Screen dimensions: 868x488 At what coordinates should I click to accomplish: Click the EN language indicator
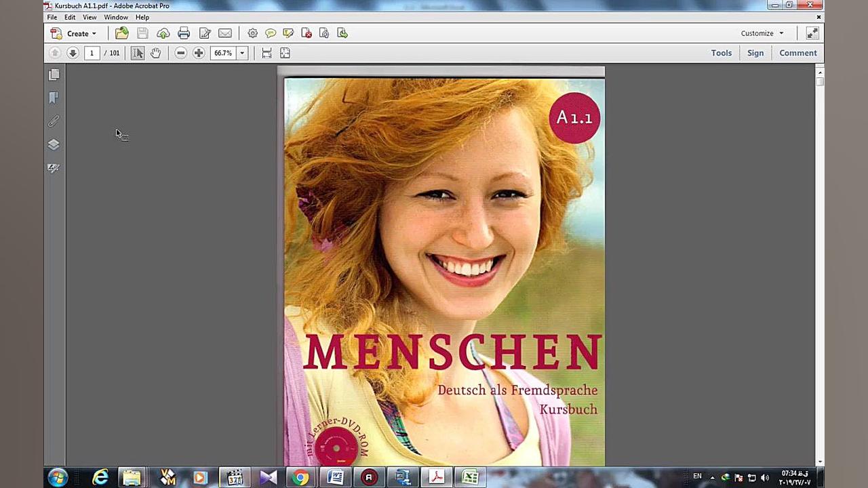697,476
